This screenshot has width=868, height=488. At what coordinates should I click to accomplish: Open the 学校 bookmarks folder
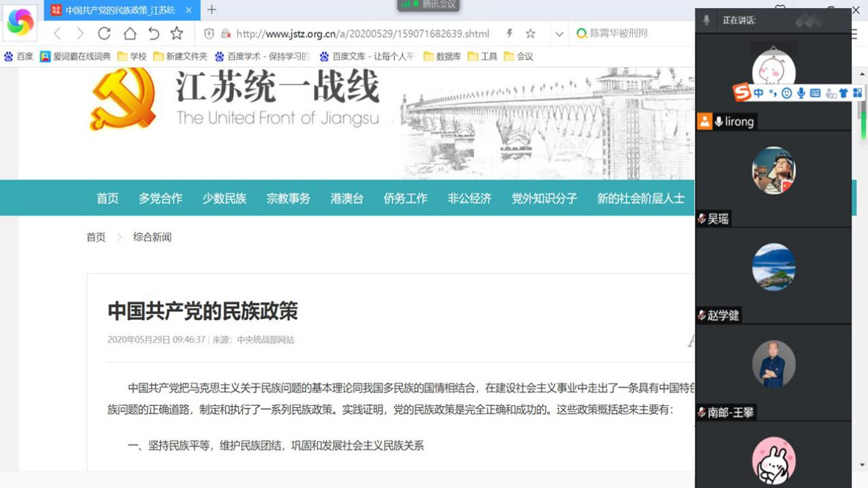(x=132, y=57)
